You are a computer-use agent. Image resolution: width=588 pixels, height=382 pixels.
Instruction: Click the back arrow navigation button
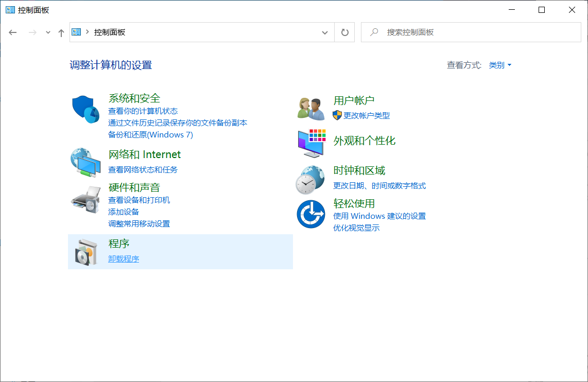click(13, 32)
